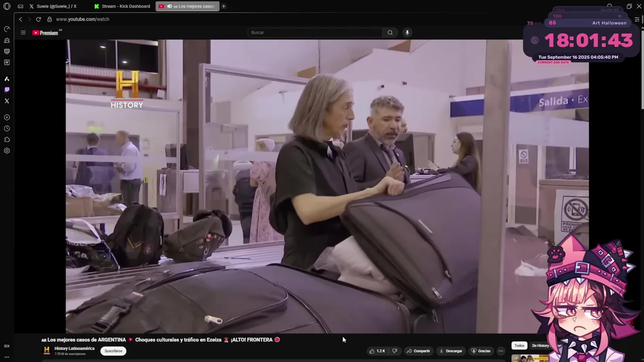The width and height of the screenshot is (644, 362).
Task: Open a new tab with plus button
Action: click(x=223, y=7)
